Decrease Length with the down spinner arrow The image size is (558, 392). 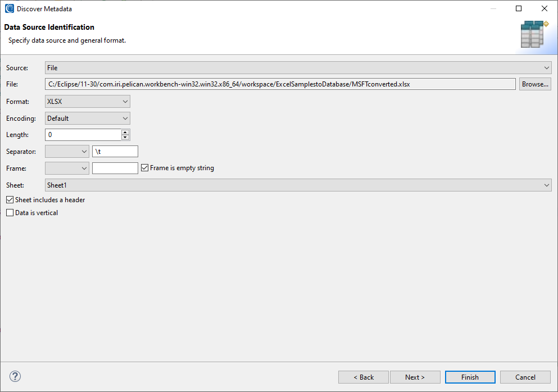point(125,137)
